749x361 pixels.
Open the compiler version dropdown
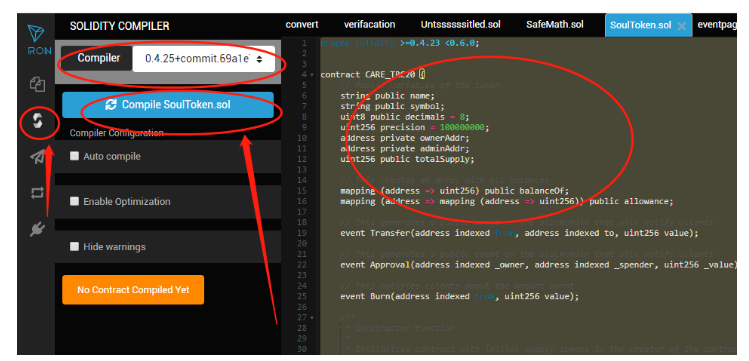203,59
